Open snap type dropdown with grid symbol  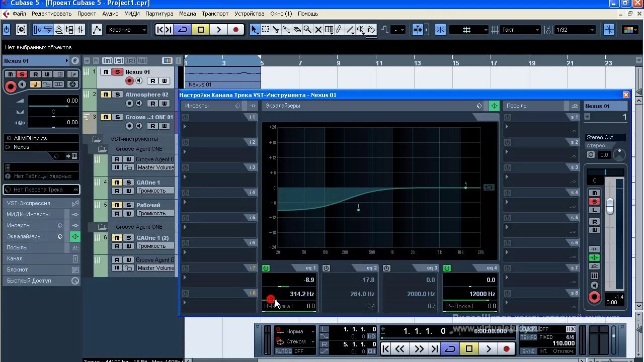pyautogui.click(x=468, y=30)
